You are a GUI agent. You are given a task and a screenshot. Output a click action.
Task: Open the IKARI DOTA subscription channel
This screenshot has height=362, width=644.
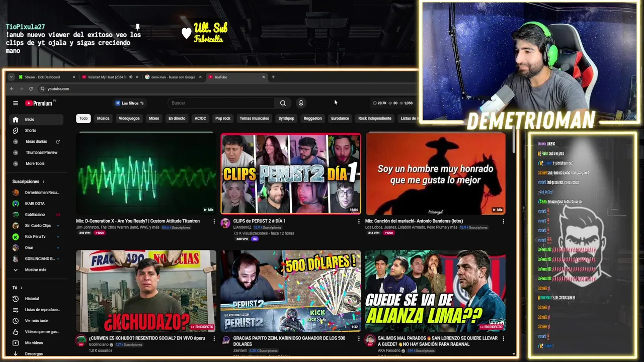pyautogui.click(x=35, y=204)
